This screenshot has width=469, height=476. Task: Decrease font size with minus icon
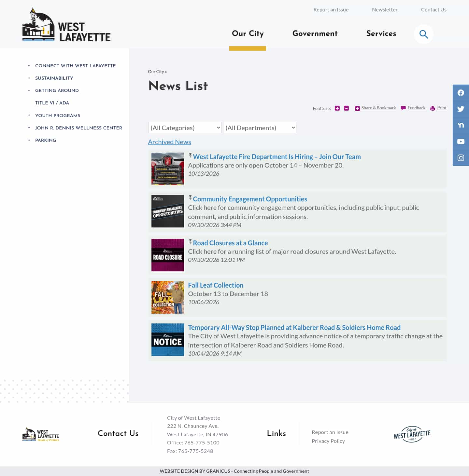tap(346, 108)
